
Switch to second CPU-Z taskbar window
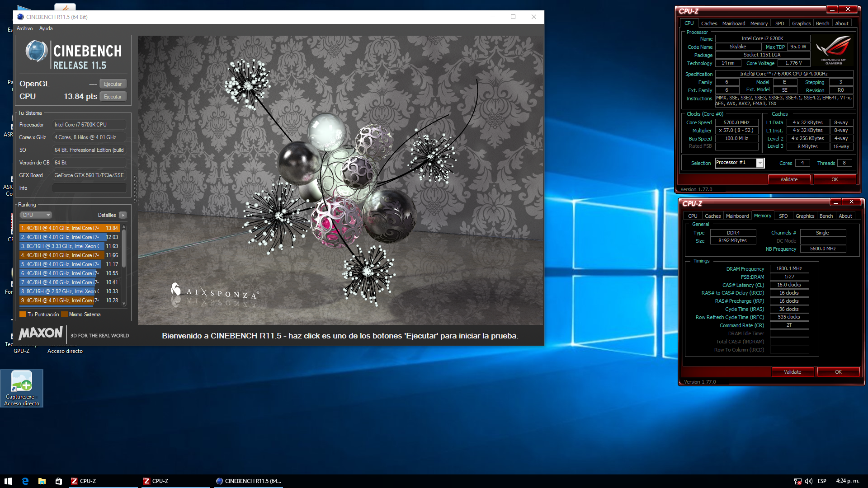point(175,481)
